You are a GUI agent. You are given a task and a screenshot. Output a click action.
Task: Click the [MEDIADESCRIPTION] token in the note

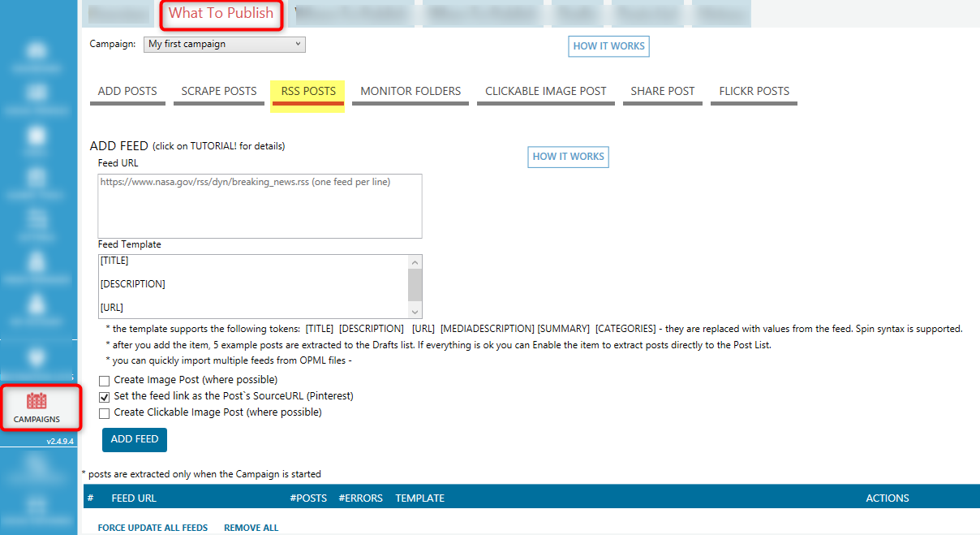pos(486,329)
